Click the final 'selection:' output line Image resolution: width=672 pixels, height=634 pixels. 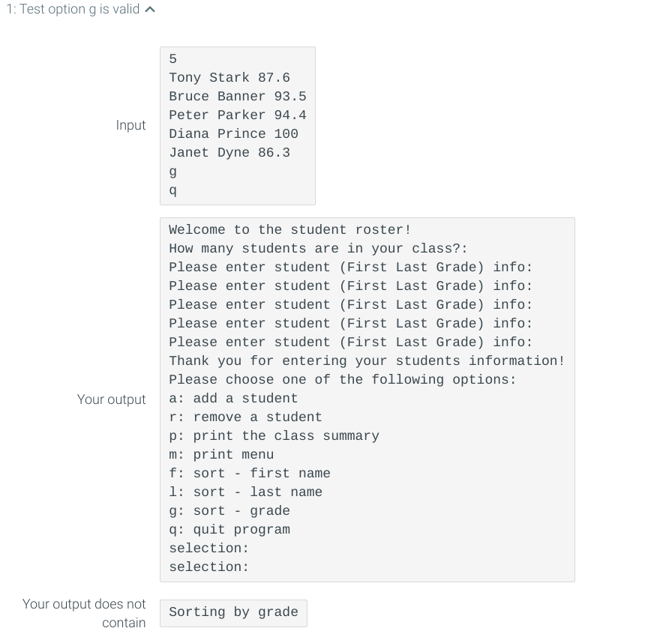point(208,567)
